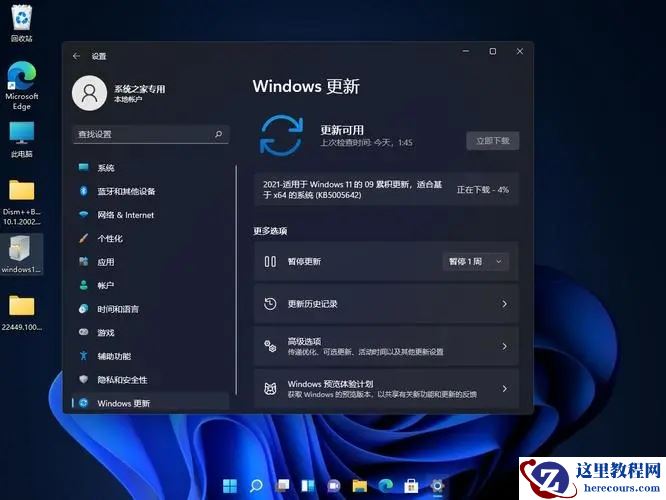Screen dimensions: 666x500
Task: Expand chevron on 更新历史记录 row
Action: (505, 304)
